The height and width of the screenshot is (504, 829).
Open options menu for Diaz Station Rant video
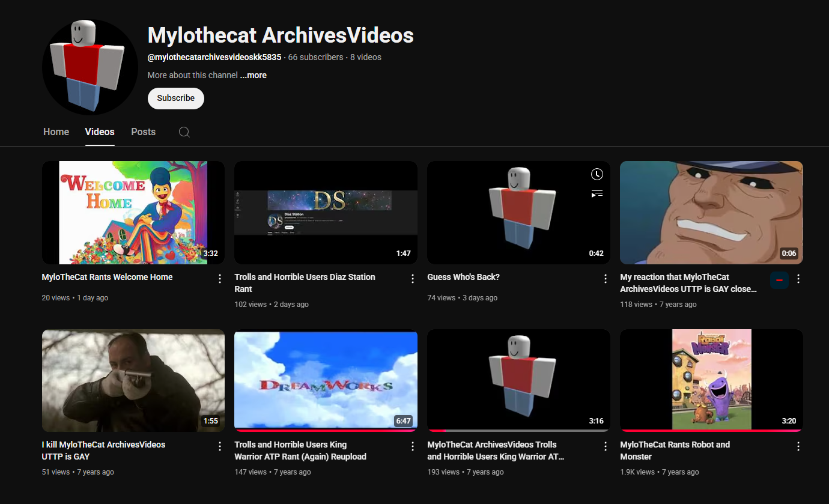pos(413,279)
